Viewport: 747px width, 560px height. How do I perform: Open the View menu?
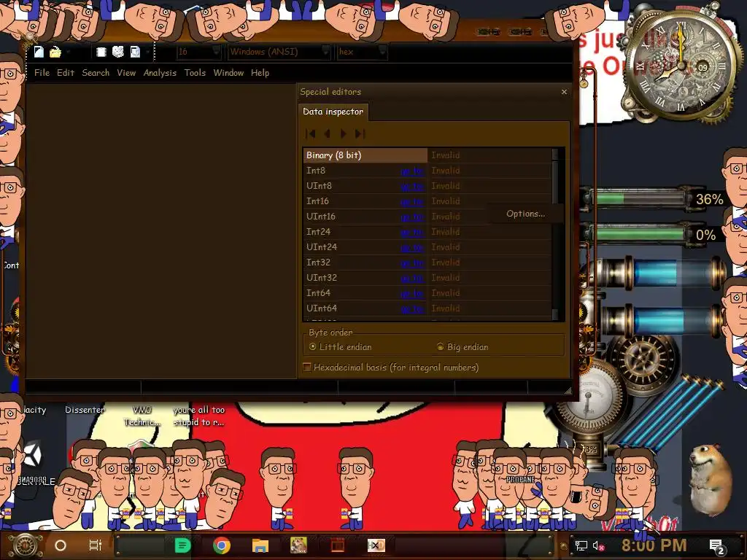126,72
